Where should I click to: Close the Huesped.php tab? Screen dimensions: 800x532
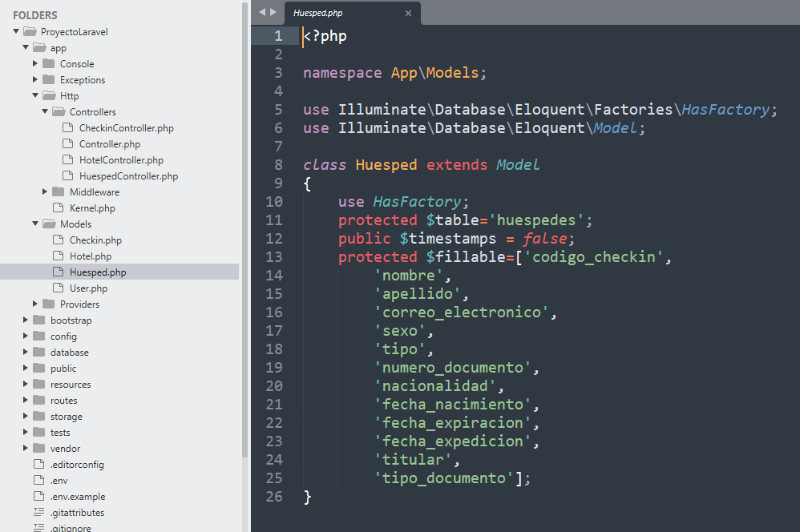pyautogui.click(x=408, y=13)
